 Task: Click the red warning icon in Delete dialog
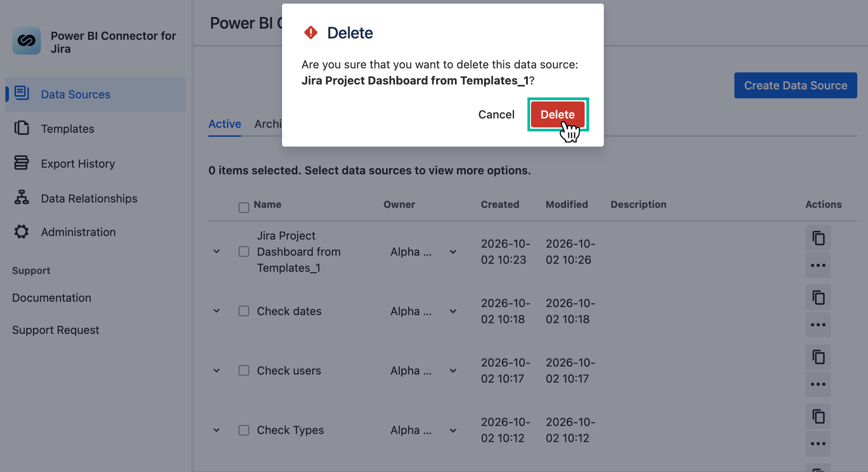point(311,33)
